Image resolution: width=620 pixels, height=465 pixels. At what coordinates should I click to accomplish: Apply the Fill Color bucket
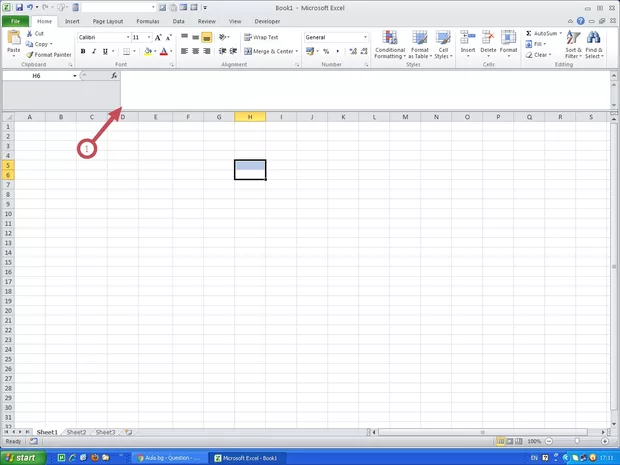[148, 51]
